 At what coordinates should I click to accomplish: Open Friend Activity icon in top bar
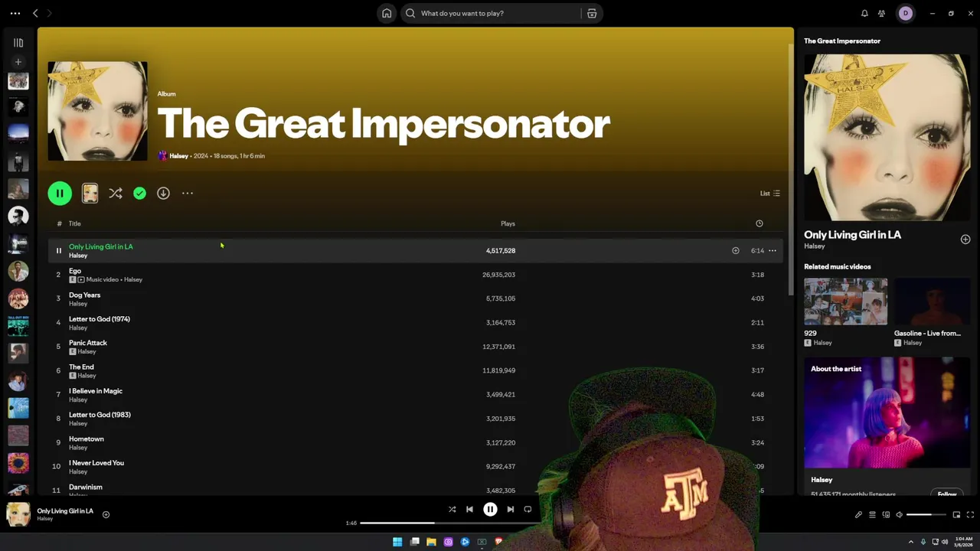[881, 13]
